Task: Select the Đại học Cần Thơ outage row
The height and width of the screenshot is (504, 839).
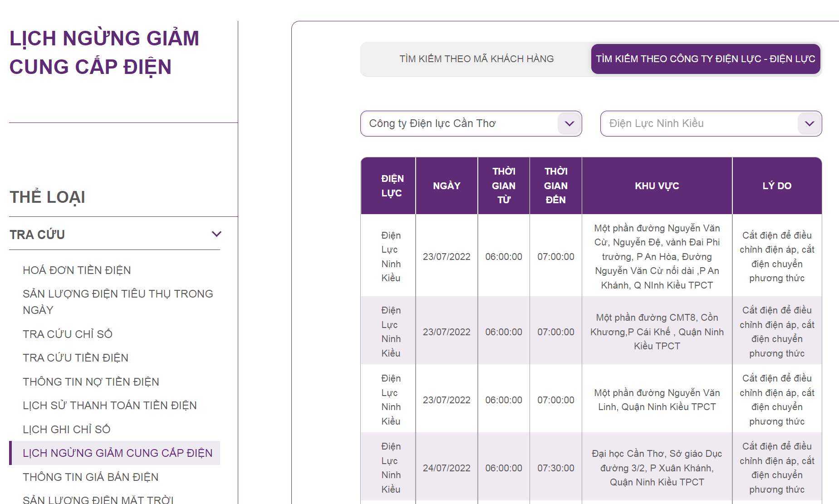Action: (x=657, y=468)
